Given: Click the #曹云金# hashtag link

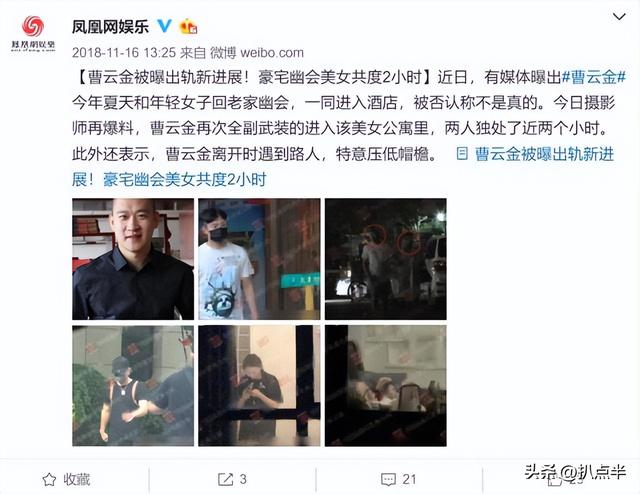Looking at the screenshot, I should pos(594,77).
